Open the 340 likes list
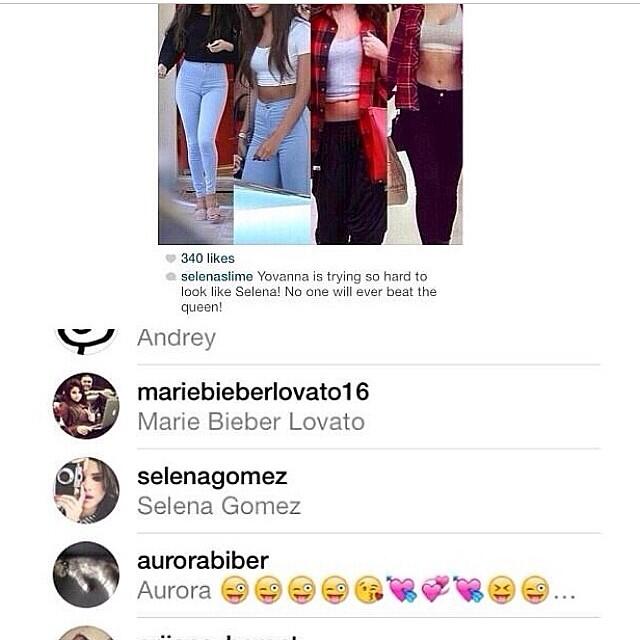Screen dimensions: 640x640 (208, 258)
